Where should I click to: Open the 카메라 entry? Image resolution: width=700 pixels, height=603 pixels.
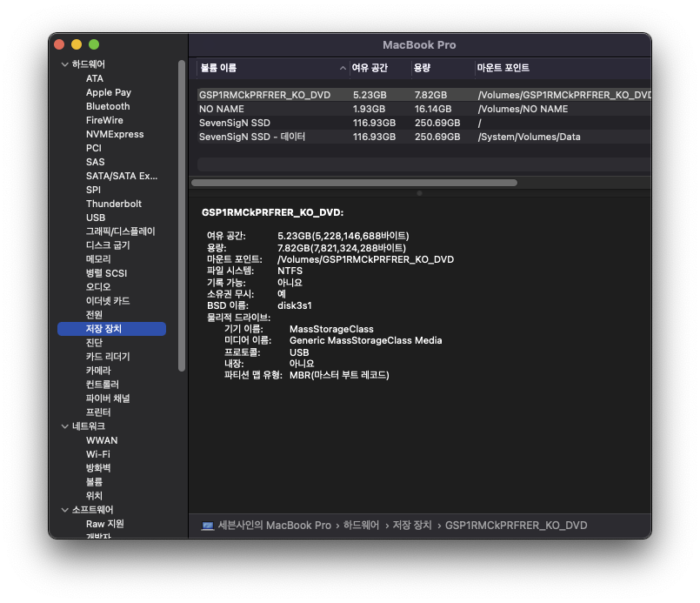pos(98,371)
